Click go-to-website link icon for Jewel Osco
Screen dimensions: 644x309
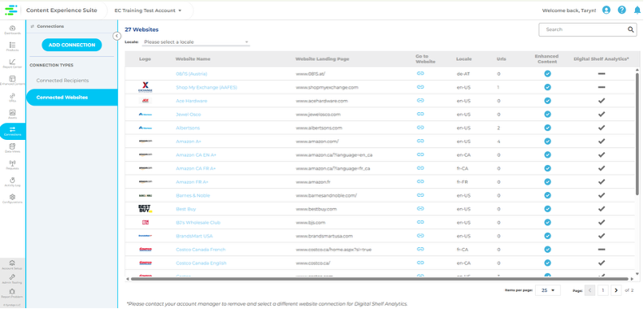(420, 114)
